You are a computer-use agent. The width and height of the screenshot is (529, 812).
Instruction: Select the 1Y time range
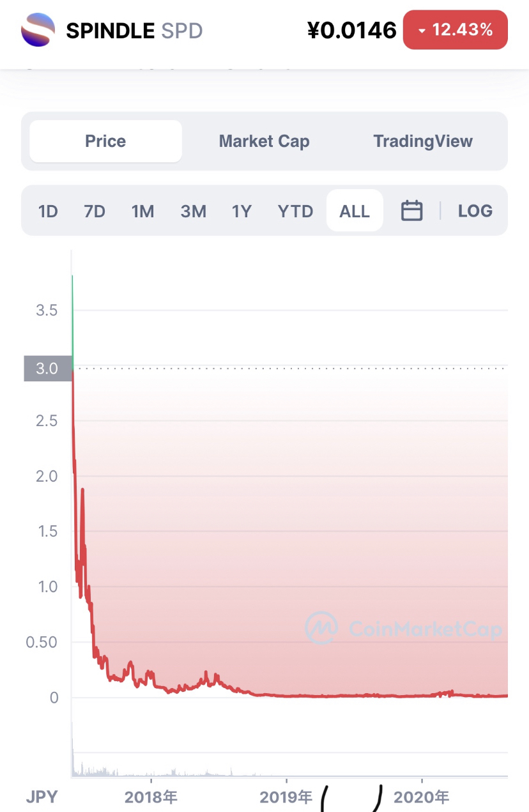pos(241,211)
